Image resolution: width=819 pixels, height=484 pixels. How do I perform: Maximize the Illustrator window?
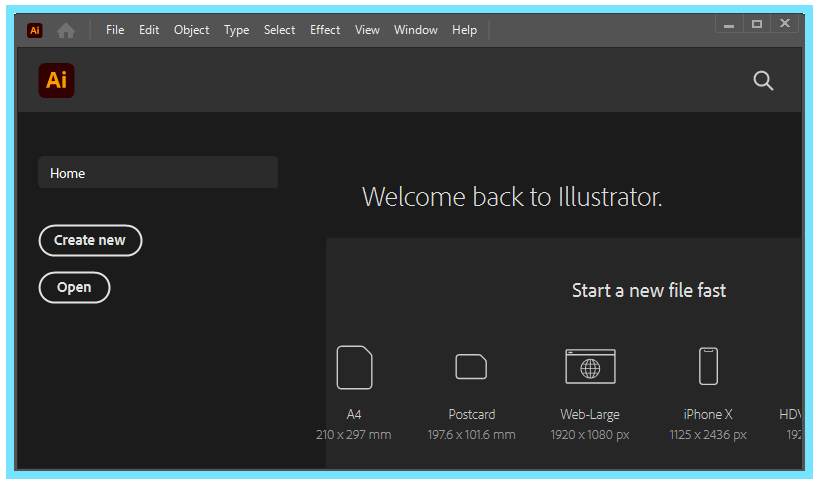point(757,24)
